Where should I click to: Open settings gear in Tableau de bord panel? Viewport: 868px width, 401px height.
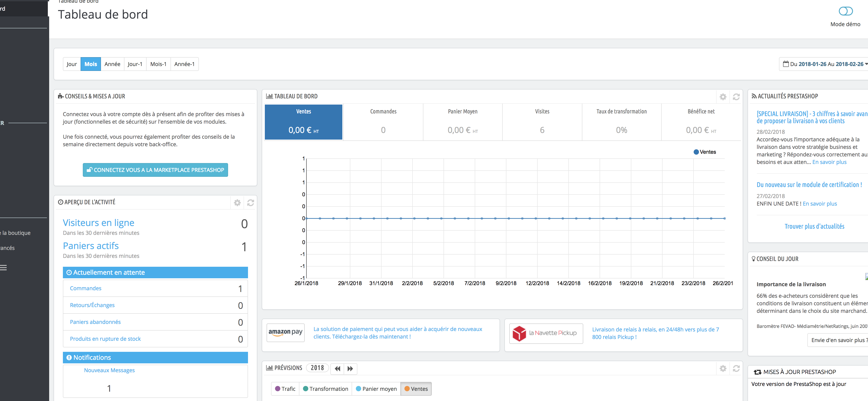point(723,97)
